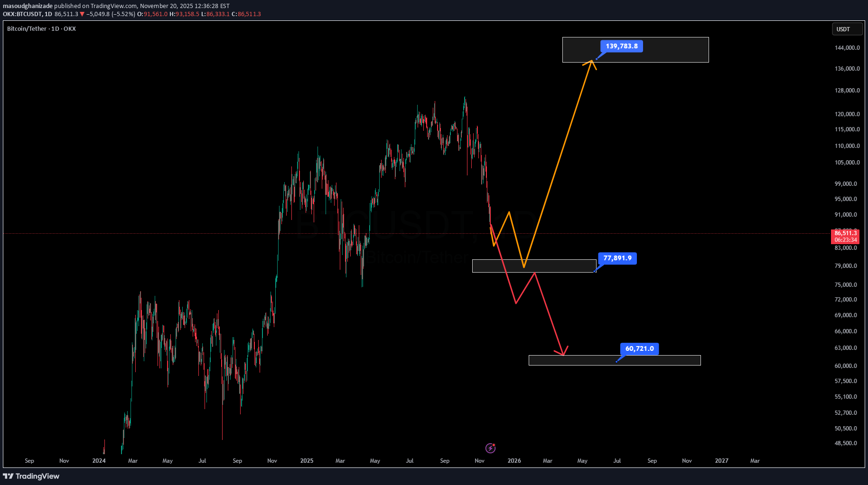Click the OKX:BTCUSDT, 1D symbol header
The width and height of the screenshot is (868, 485).
click(28, 14)
